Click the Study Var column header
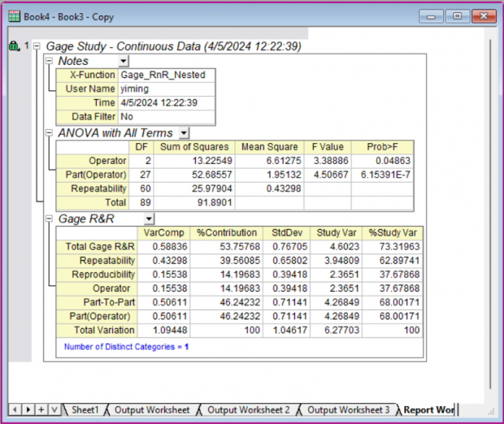This screenshot has width=504, height=424. click(337, 232)
